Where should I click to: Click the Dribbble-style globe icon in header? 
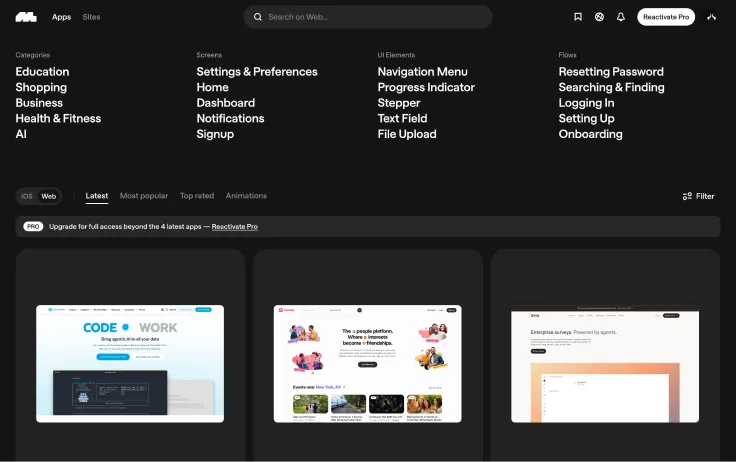[x=599, y=17]
